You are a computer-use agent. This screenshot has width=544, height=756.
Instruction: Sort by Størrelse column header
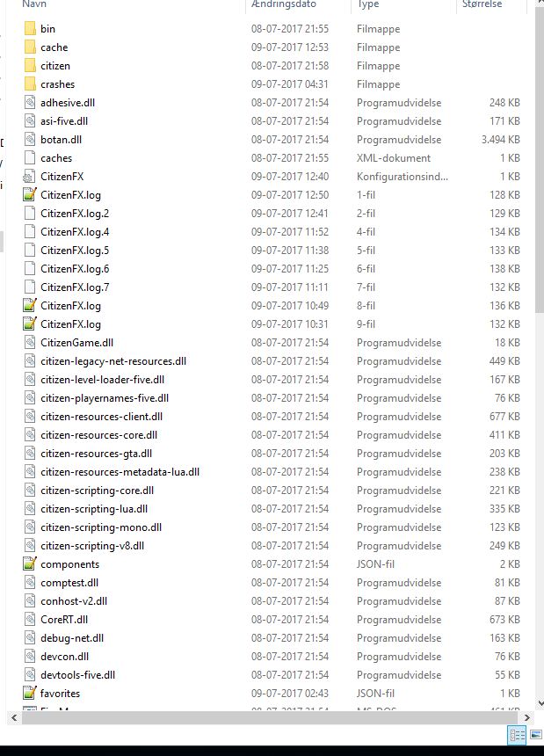click(482, 4)
